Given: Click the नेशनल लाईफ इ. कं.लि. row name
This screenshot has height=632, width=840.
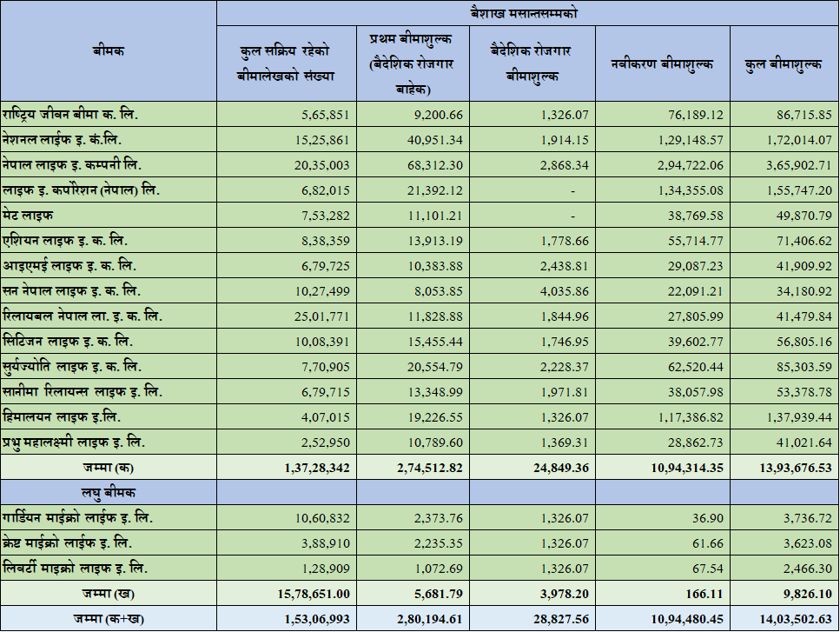Looking at the screenshot, I should [x=63, y=139].
